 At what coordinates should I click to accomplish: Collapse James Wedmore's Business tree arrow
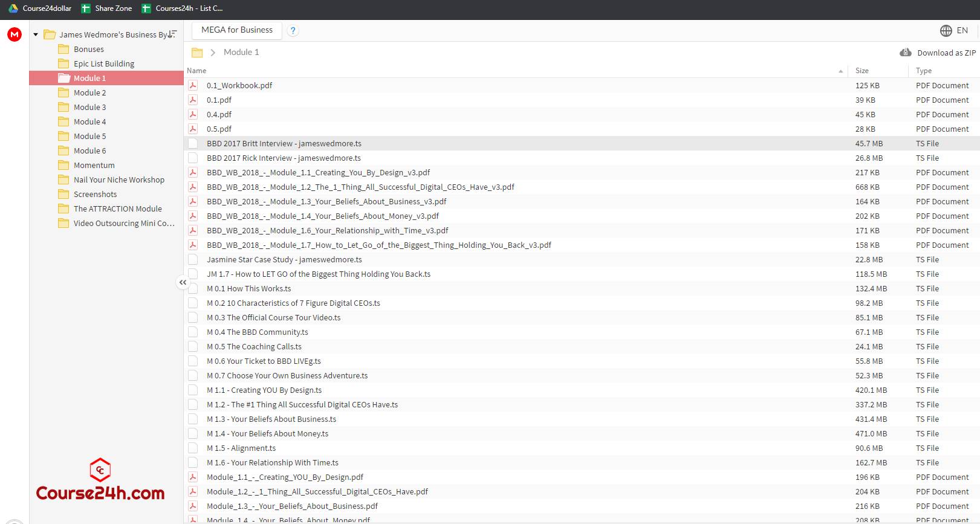(36, 34)
